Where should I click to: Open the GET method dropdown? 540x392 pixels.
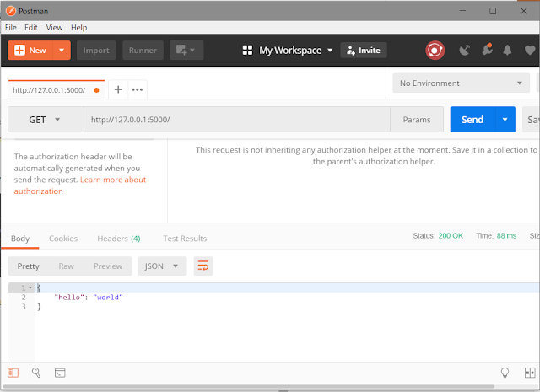(x=46, y=120)
